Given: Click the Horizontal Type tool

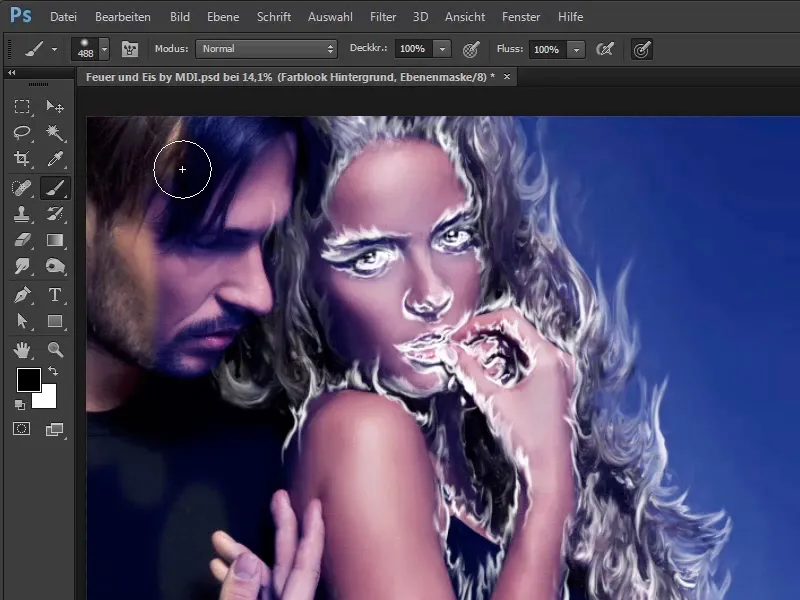Looking at the screenshot, I should [55, 295].
